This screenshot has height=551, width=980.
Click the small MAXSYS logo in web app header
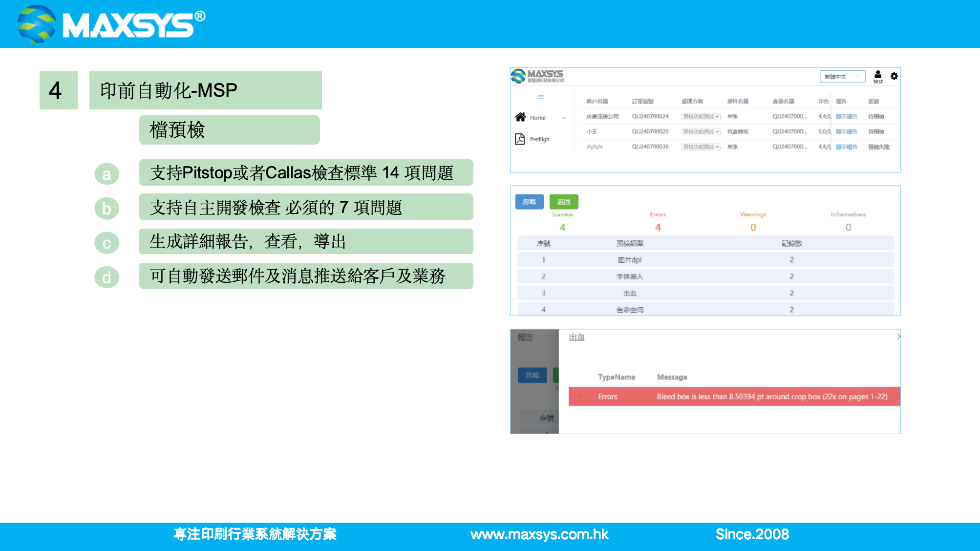(x=537, y=76)
